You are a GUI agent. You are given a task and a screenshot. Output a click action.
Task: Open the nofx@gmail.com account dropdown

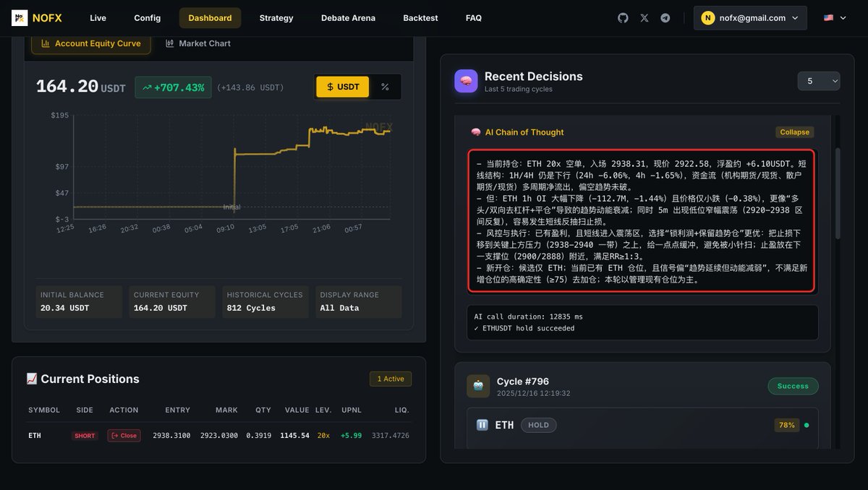[750, 18]
